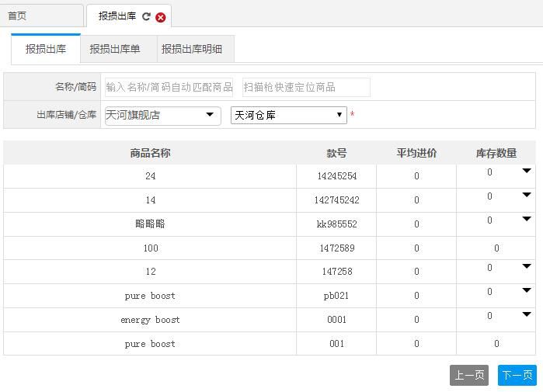Select product row with code 1472589
Image resolution: width=543 pixels, height=392 pixels.
pos(336,248)
